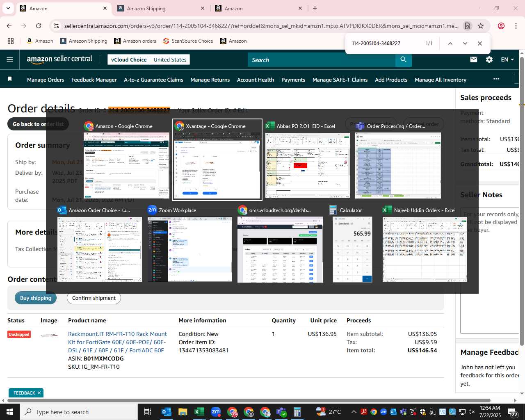Open the Manage Orders menu
Screen dimensions: 525x420
(x=46, y=80)
